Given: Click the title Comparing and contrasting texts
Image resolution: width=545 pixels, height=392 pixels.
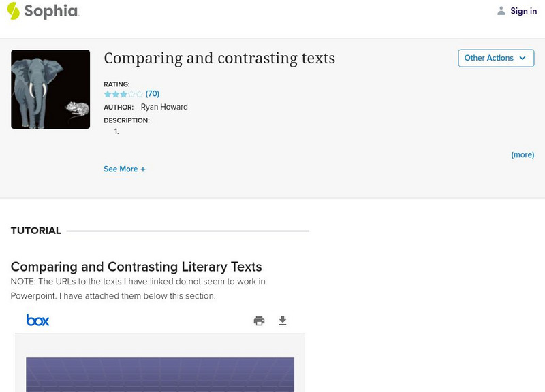Looking at the screenshot, I should 219,59.
